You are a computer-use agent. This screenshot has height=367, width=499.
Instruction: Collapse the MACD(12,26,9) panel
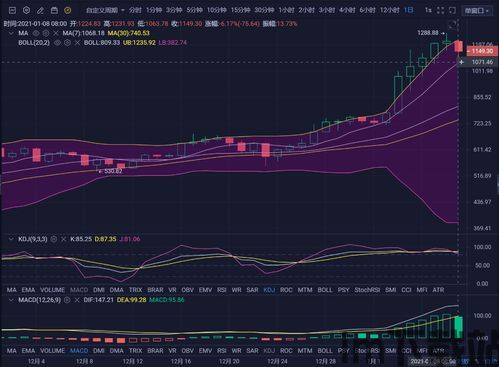[x=11, y=300]
